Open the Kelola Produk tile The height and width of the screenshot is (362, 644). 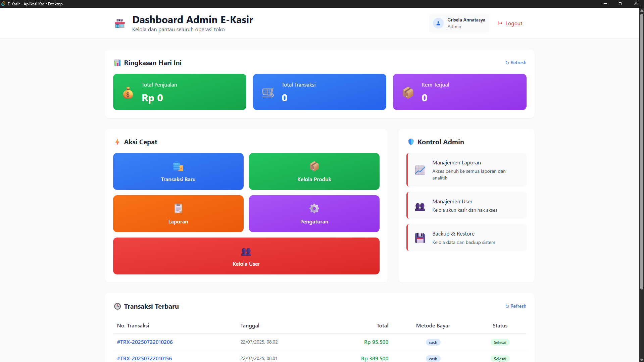pos(314,171)
